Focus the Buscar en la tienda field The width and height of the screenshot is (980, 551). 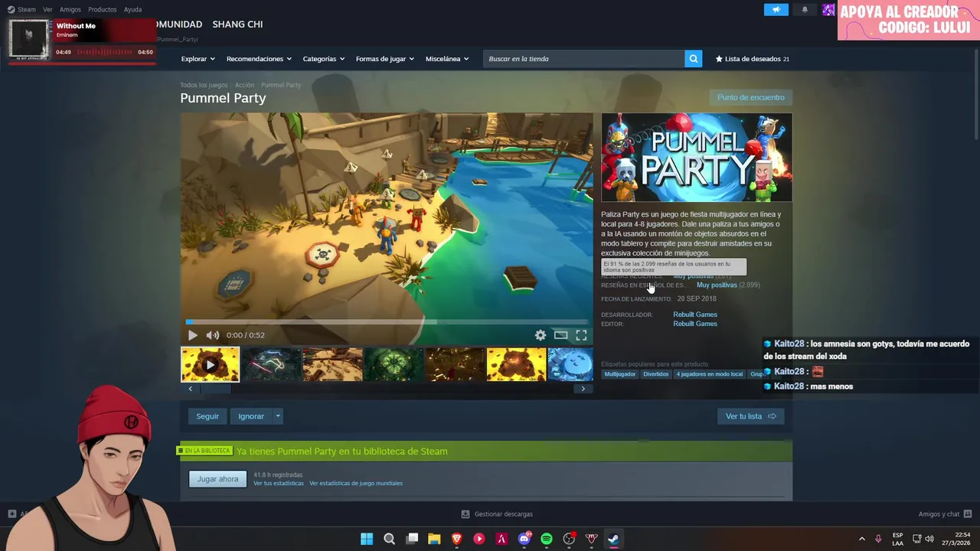pos(583,59)
